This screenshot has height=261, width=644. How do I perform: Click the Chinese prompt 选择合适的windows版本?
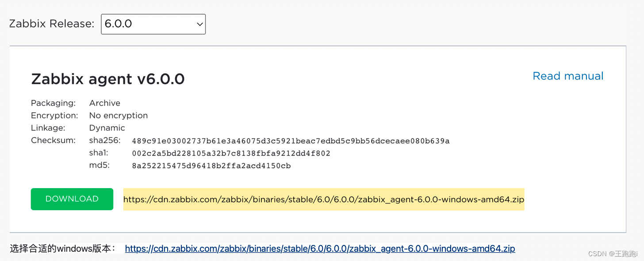pyautogui.click(x=62, y=248)
